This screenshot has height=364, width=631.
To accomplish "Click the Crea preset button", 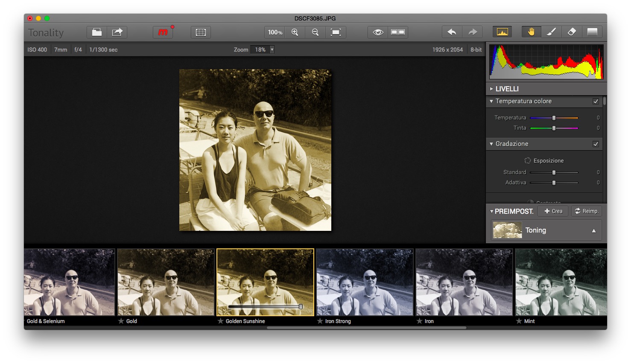I will click(553, 211).
